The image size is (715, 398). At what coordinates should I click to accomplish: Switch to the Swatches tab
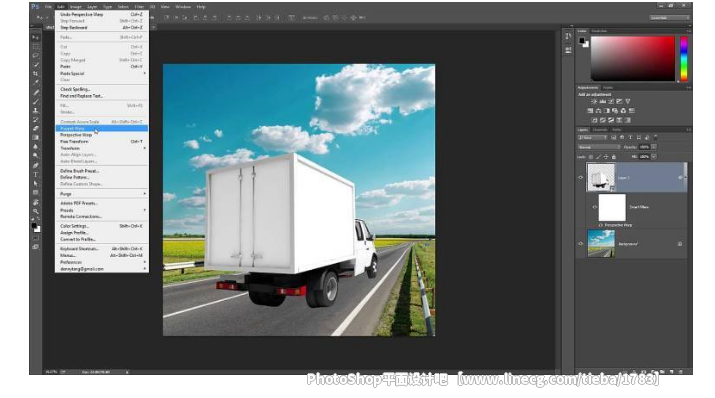coord(599,31)
